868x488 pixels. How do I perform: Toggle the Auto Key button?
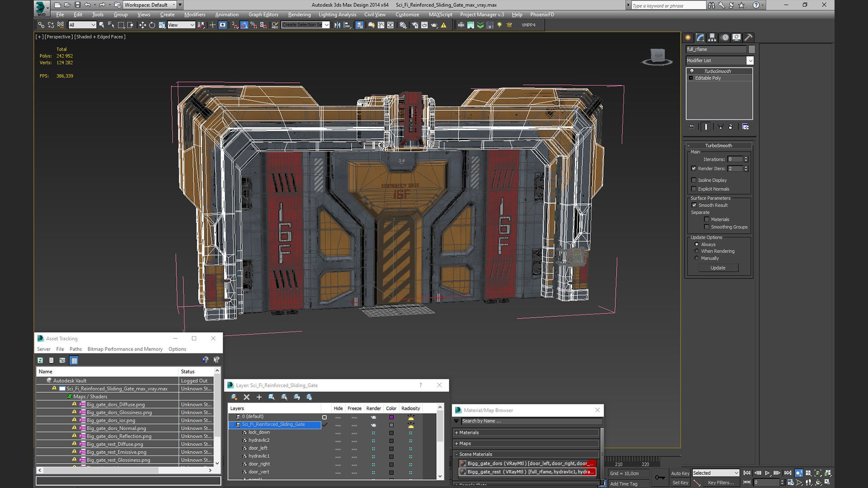click(680, 473)
